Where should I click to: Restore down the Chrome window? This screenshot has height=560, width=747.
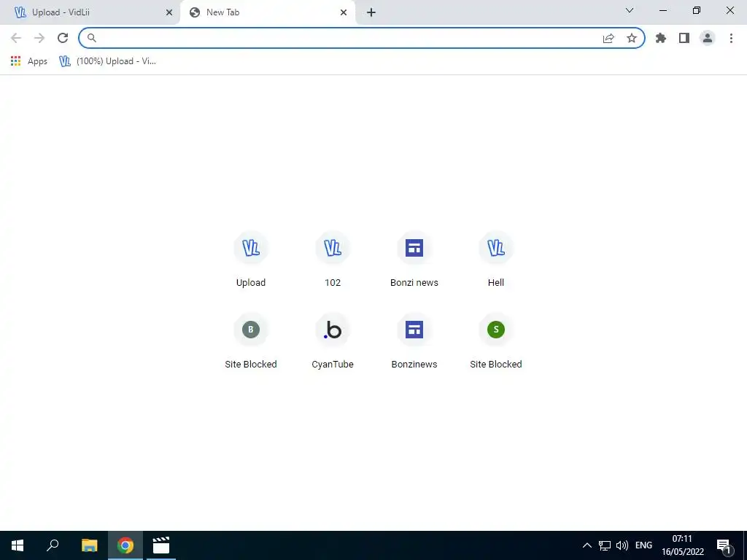pos(697,10)
